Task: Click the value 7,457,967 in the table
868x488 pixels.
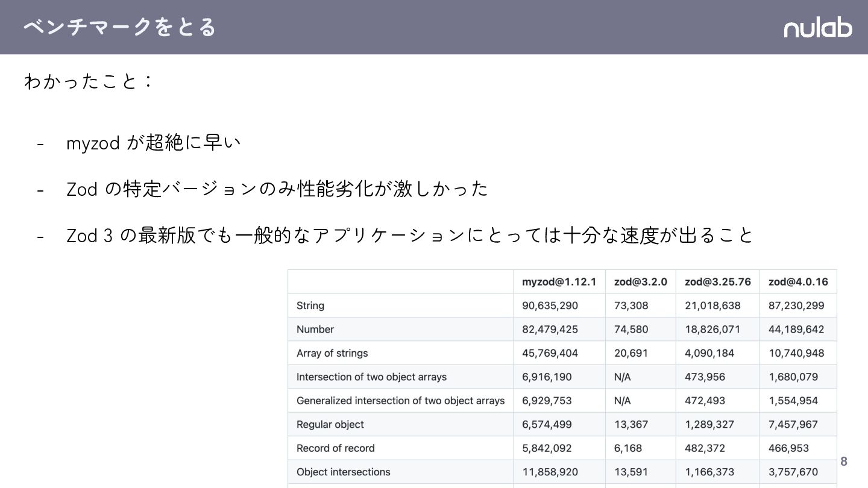Action: 793,425
